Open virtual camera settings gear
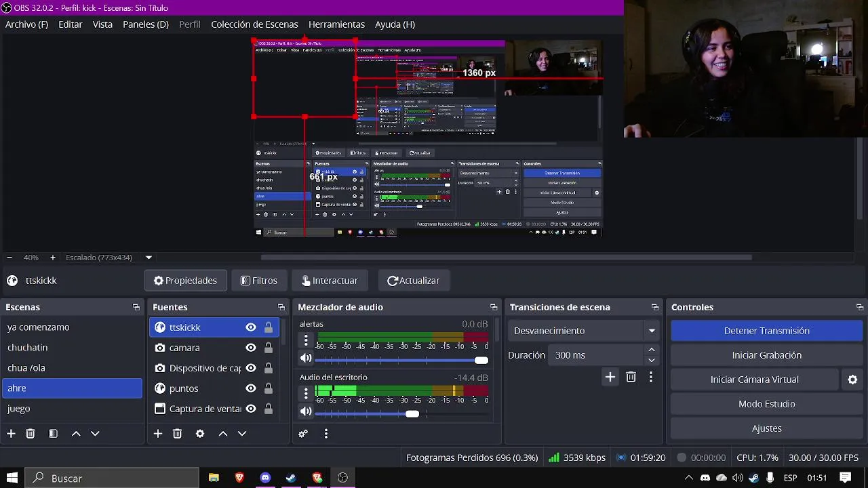 [853, 380]
